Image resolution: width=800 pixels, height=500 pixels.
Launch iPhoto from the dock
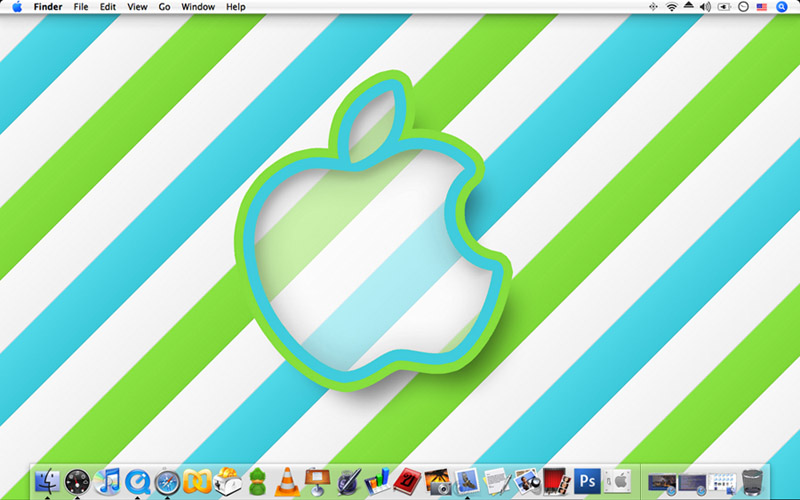[437, 482]
